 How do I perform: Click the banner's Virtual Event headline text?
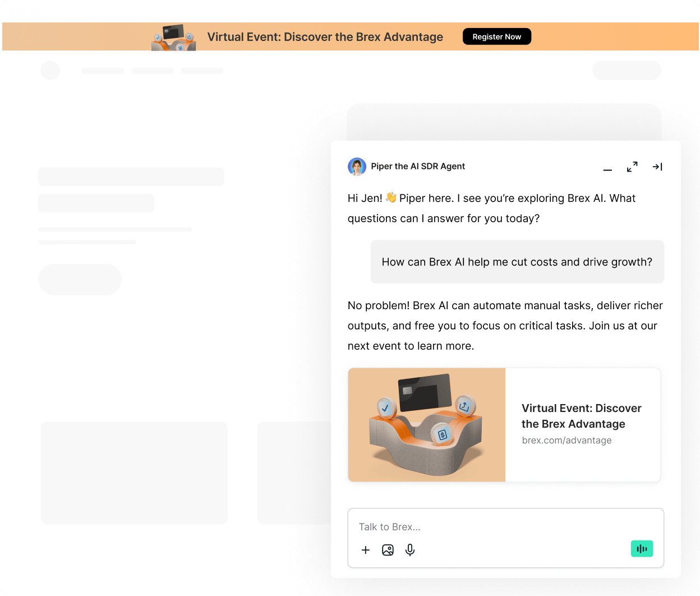tap(325, 37)
